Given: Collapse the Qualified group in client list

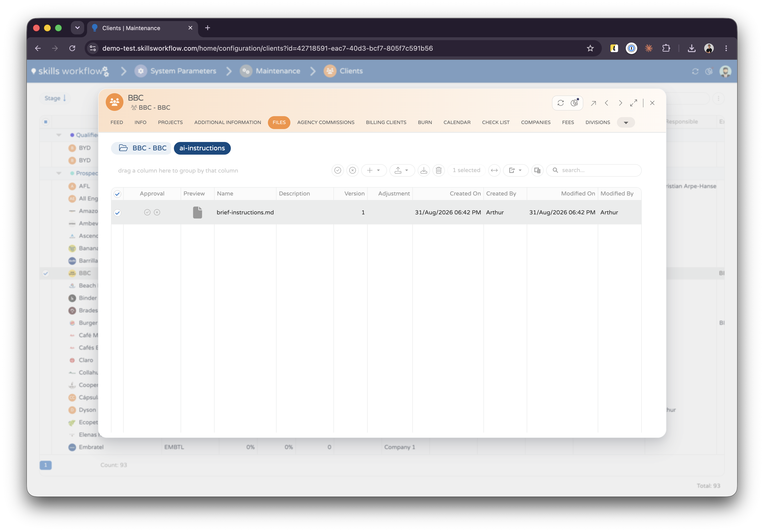Looking at the screenshot, I should [59, 135].
